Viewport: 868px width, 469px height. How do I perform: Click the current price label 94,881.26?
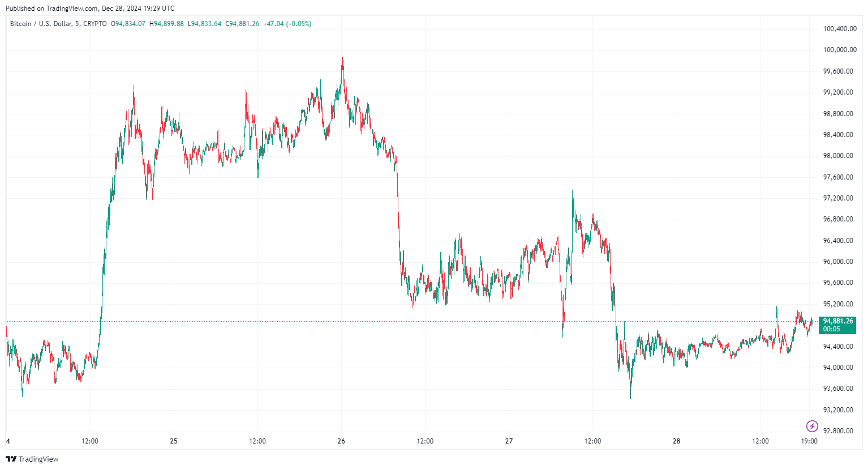pos(838,321)
